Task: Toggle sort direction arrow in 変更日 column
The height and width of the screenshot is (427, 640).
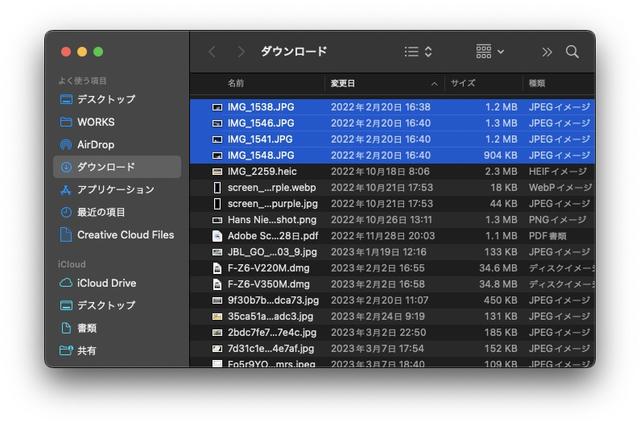Action: pyautogui.click(x=434, y=84)
